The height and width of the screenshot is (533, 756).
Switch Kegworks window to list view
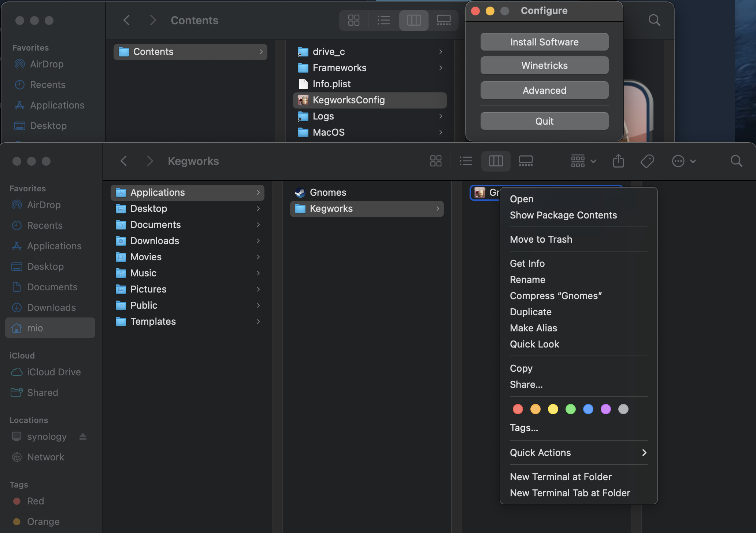466,161
